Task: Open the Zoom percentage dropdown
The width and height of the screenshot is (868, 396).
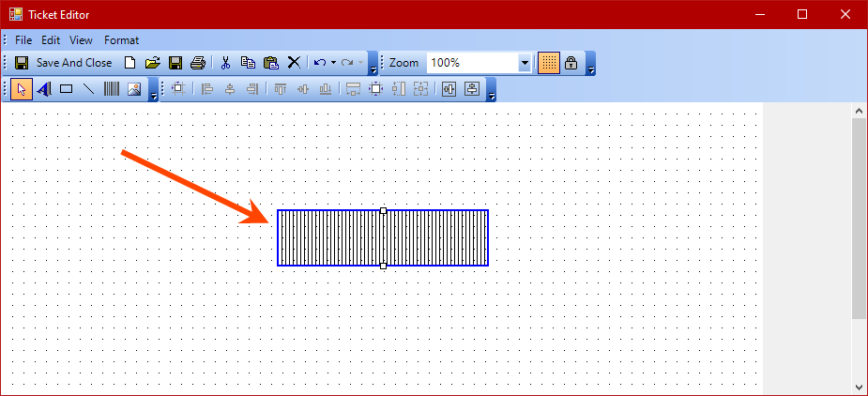Action: coord(525,63)
